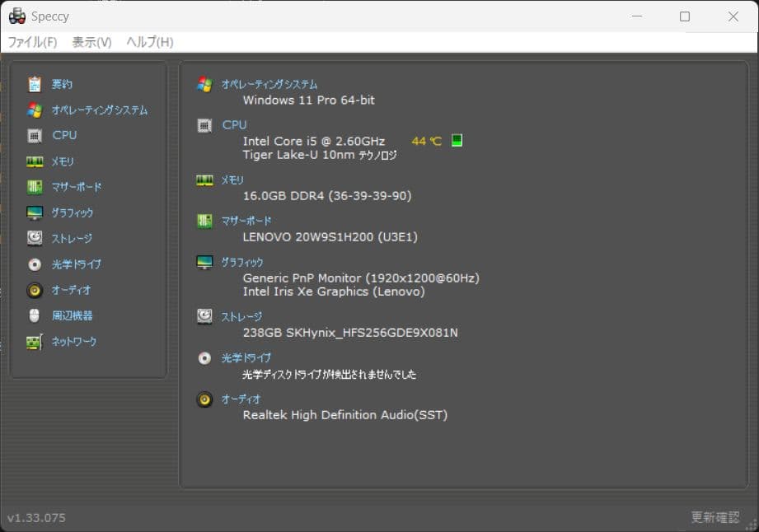Viewport: 759px width, 532px height.
Task: Select the ネットワーク sidebar icon
Action: point(34,341)
